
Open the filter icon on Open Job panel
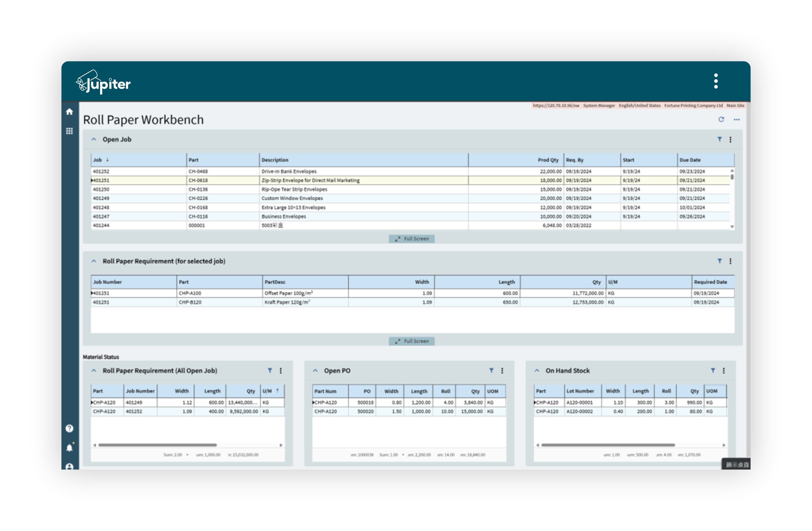(x=720, y=139)
